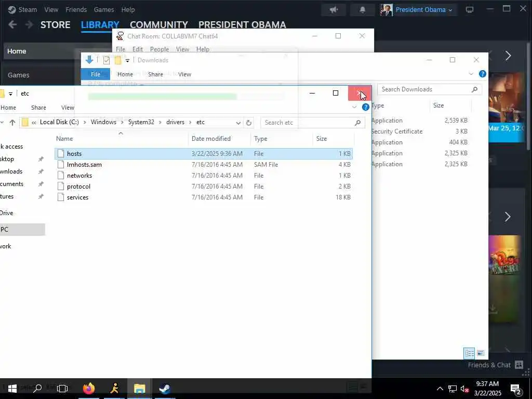Open the PRESIDENT OBAMA profile tab
Viewport: 532px width, 399px height.
pyautogui.click(x=242, y=25)
